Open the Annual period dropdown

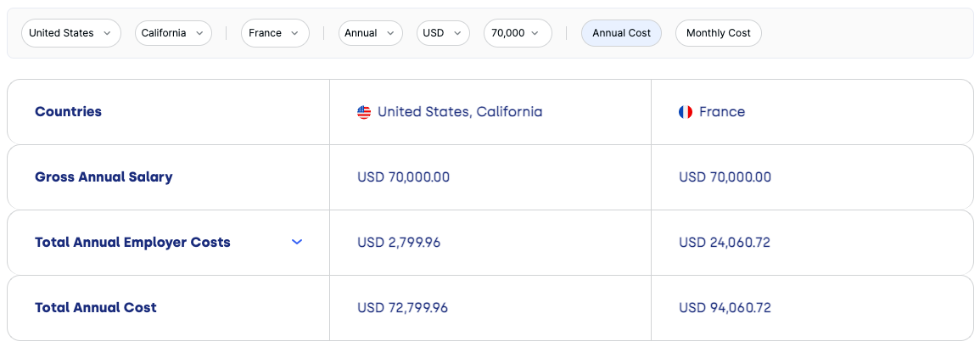coord(371,33)
